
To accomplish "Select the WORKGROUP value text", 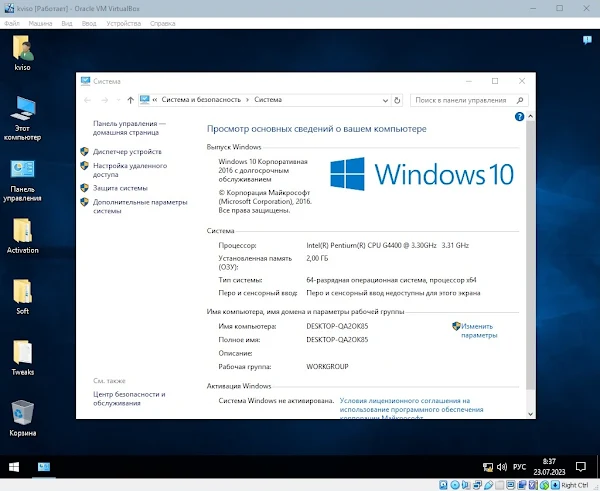I will (x=327, y=367).
